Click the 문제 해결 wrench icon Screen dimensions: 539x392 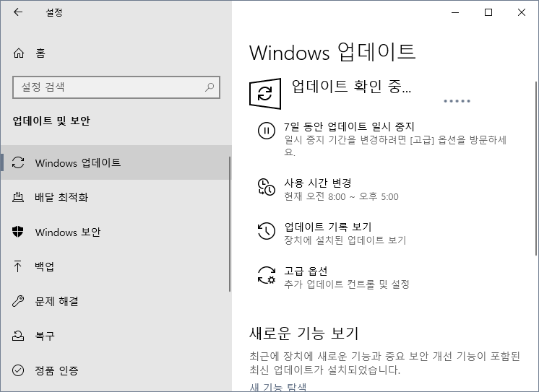point(18,301)
